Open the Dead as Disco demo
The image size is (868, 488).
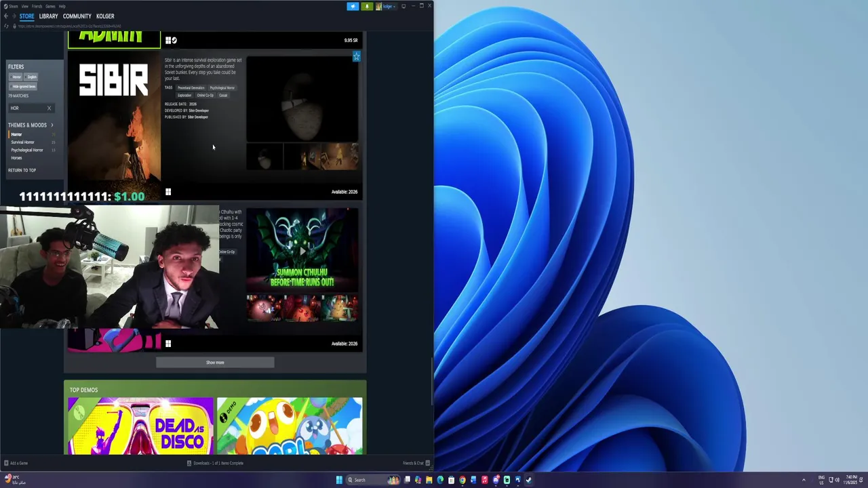point(140,426)
